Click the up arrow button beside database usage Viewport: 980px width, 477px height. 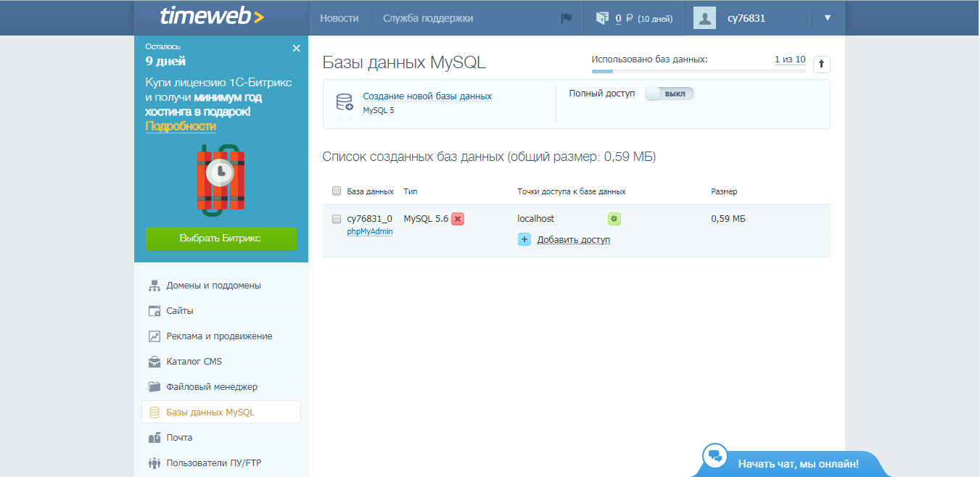click(821, 65)
